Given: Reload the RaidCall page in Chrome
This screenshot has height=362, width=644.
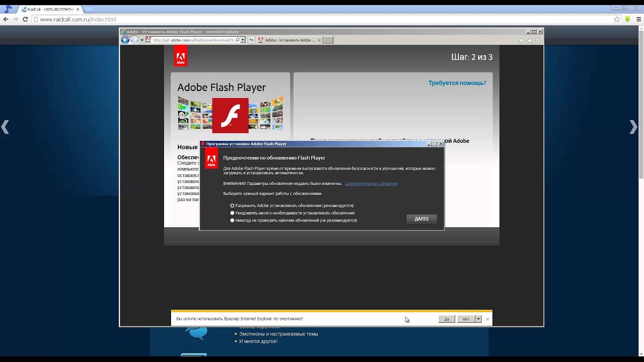Looking at the screenshot, I should pyautogui.click(x=25, y=19).
